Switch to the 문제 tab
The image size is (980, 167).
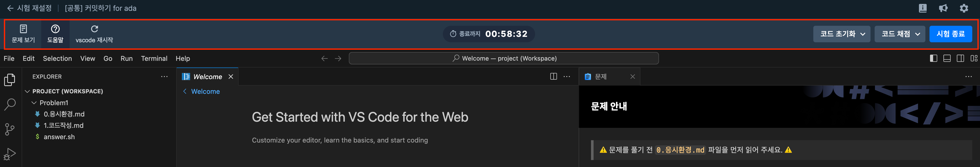[601, 77]
